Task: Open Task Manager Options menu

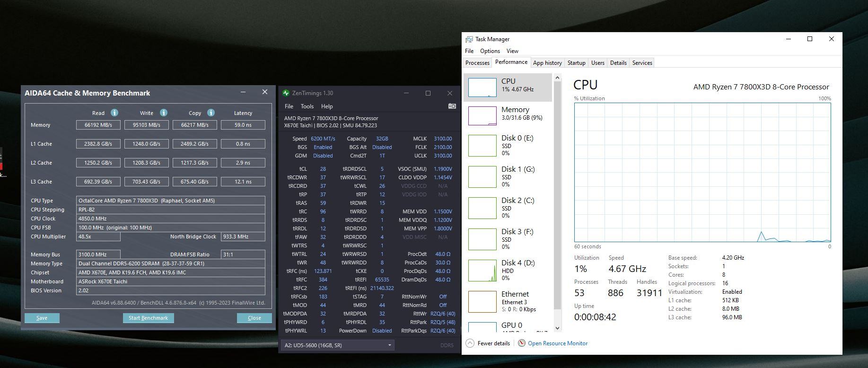Action: pos(490,51)
